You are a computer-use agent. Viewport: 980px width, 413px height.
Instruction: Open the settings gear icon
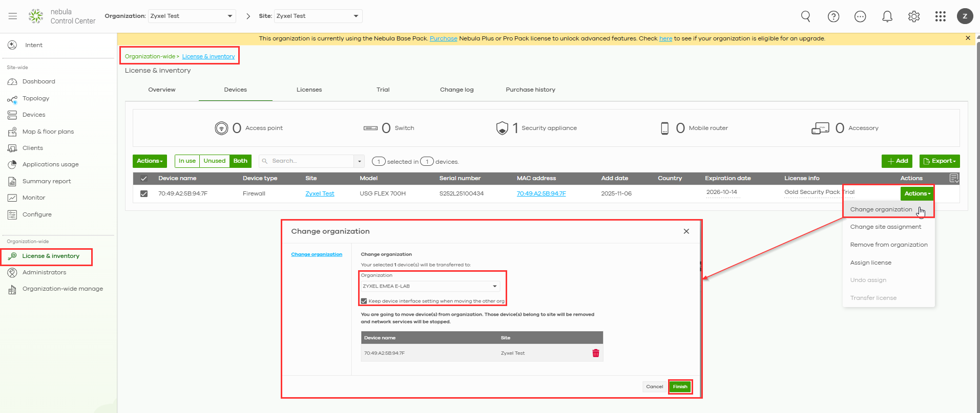(914, 16)
